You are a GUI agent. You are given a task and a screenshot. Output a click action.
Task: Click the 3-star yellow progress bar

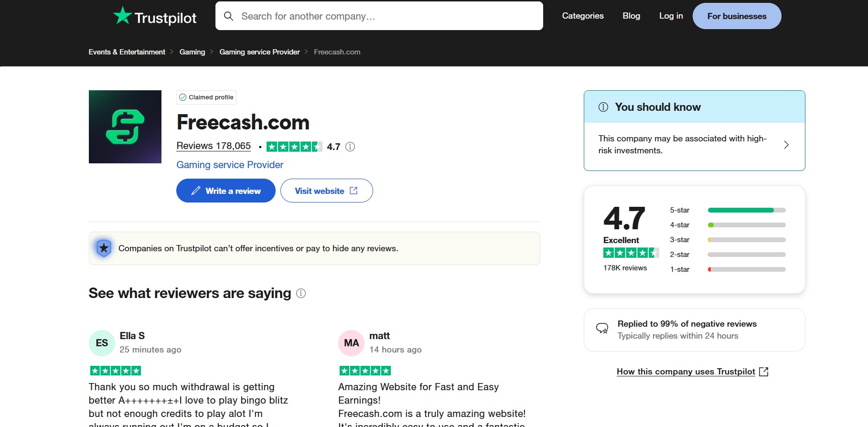747,240
